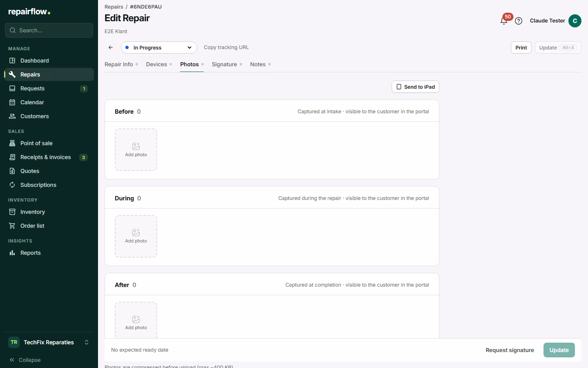Screen dimensions: 588x368
Task: Open Reports in the sidebar
Action: [x=49, y=253]
